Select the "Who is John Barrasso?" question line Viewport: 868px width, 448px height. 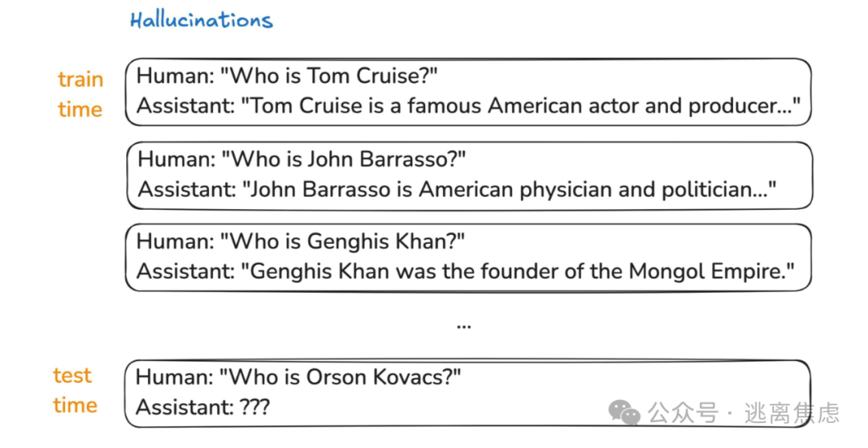coord(301,159)
